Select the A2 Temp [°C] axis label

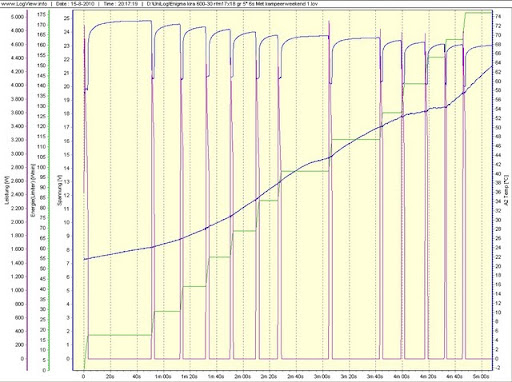tap(506, 191)
